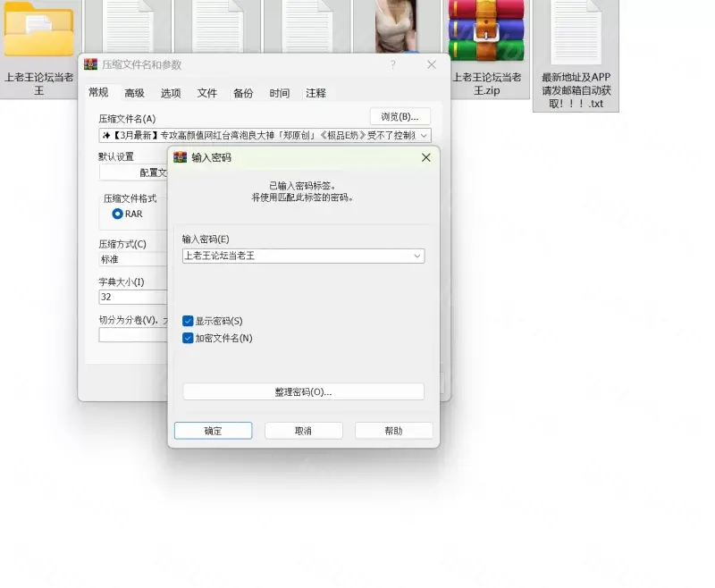The width and height of the screenshot is (715, 588).
Task: Click the 浏览(B)... button
Action: 400,116
